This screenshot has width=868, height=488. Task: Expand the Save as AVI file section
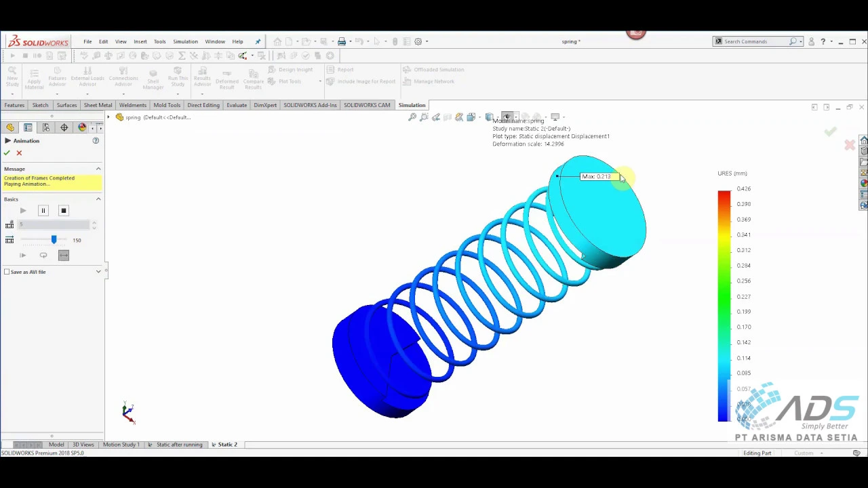coord(98,272)
